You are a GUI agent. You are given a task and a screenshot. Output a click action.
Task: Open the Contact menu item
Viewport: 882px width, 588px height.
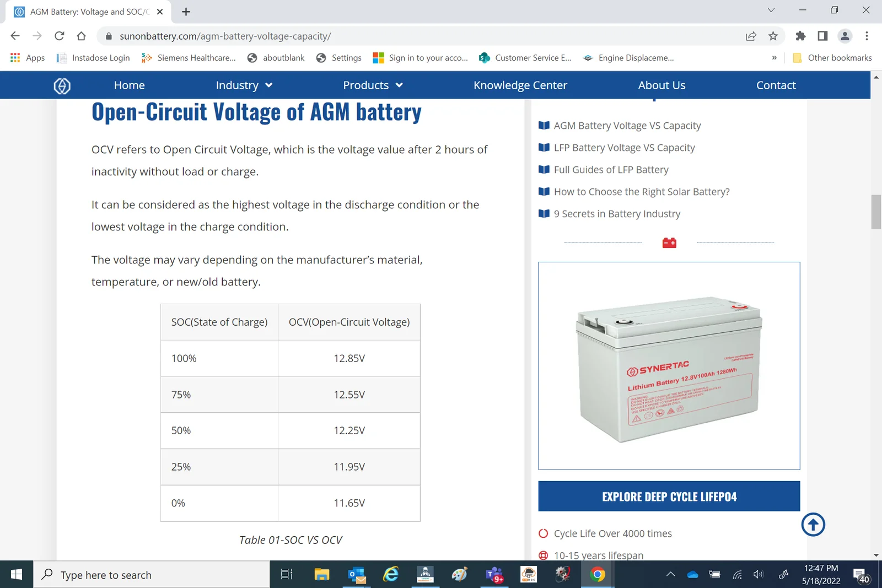click(776, 85)
